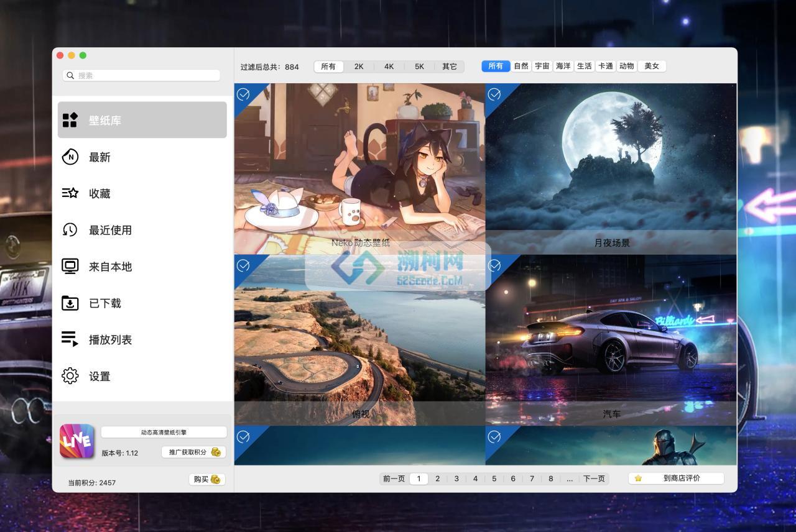Open 来自本地 in sidebar
This screenshot has width=796, height=532.
point(142,267)
